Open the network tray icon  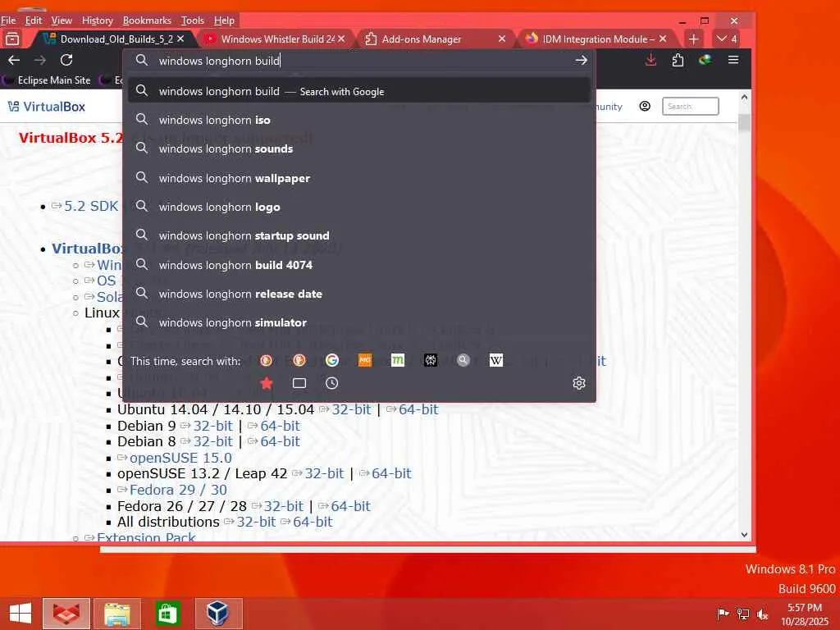click(x=743, y=614)
